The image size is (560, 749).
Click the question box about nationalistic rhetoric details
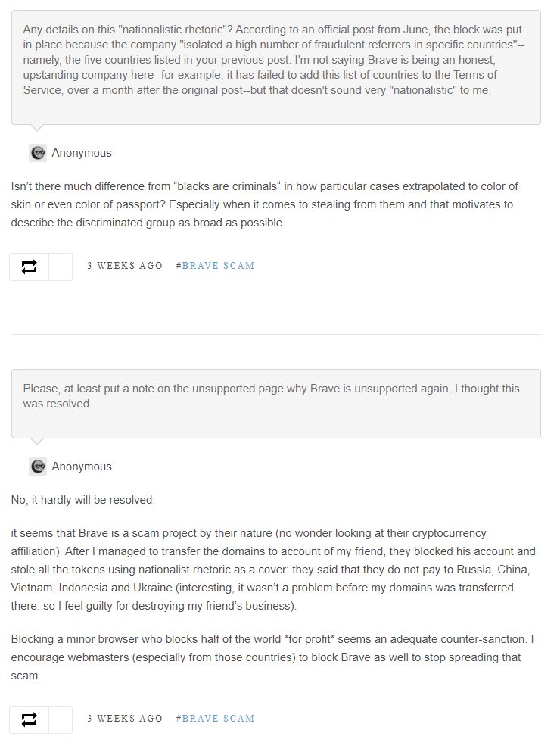coord(276,67)
